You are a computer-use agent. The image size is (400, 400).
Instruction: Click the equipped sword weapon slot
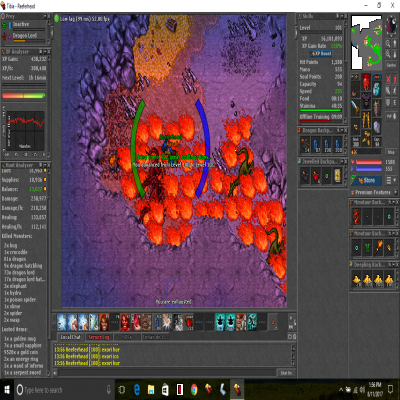[356, 107]
